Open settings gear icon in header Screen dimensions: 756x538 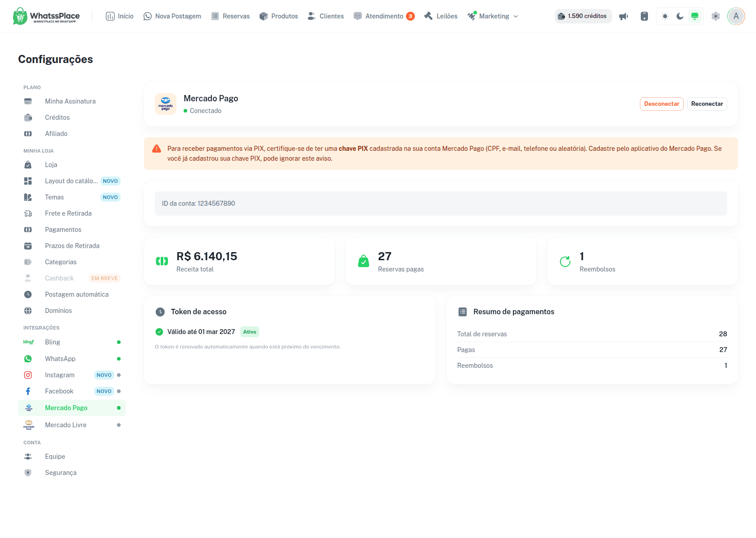pyautogui.click(x=715, y=16)
